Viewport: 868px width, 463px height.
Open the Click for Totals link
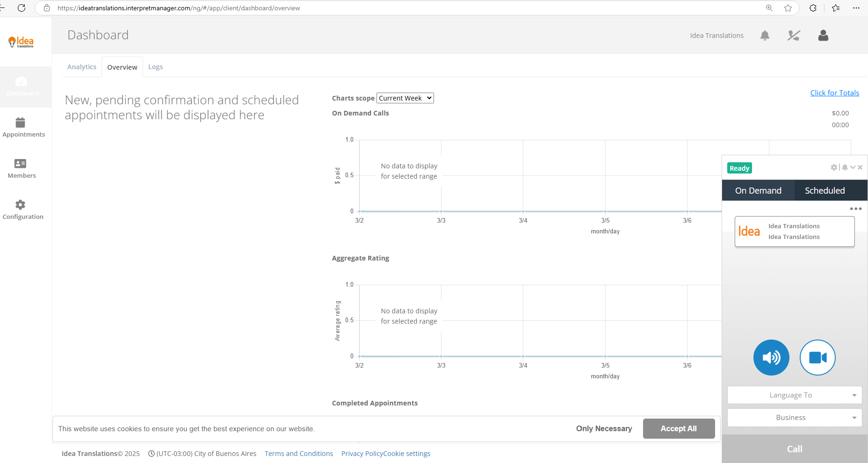(x=834, y=93)
